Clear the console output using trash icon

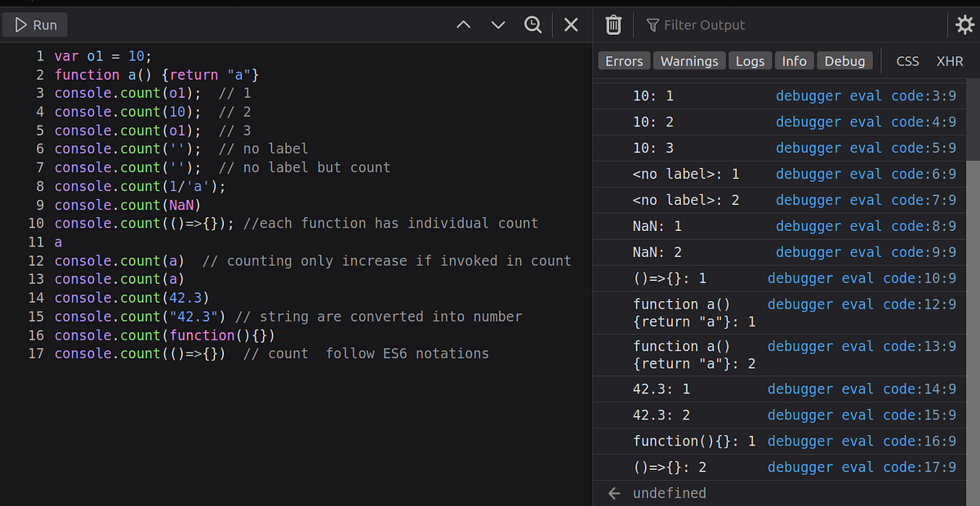[x=612, y=24]
